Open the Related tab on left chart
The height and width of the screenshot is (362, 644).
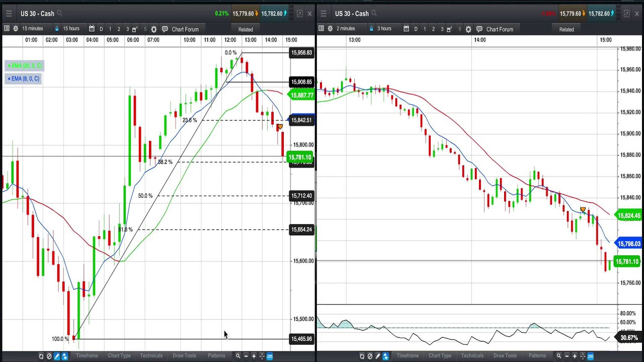tap(246, 29)
